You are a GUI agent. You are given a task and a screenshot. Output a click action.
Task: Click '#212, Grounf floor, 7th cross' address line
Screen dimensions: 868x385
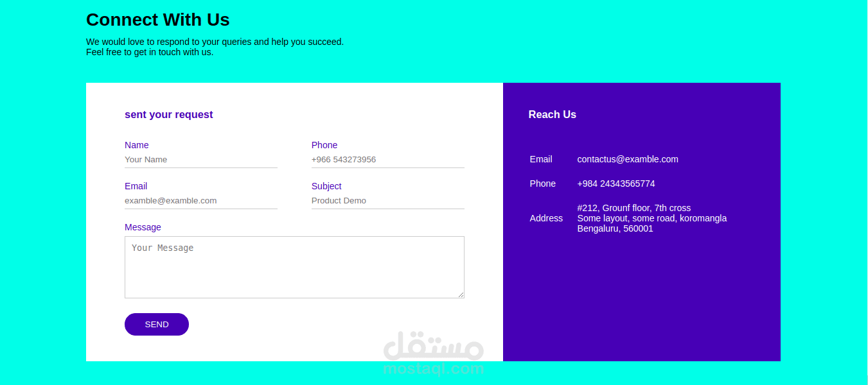click(634, 208)
